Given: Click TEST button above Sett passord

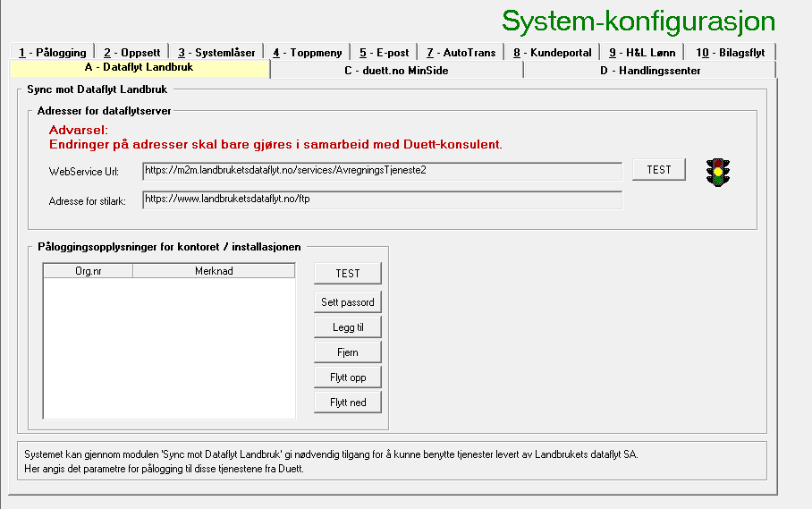Looking at the screenshot, I should point(348,274).
